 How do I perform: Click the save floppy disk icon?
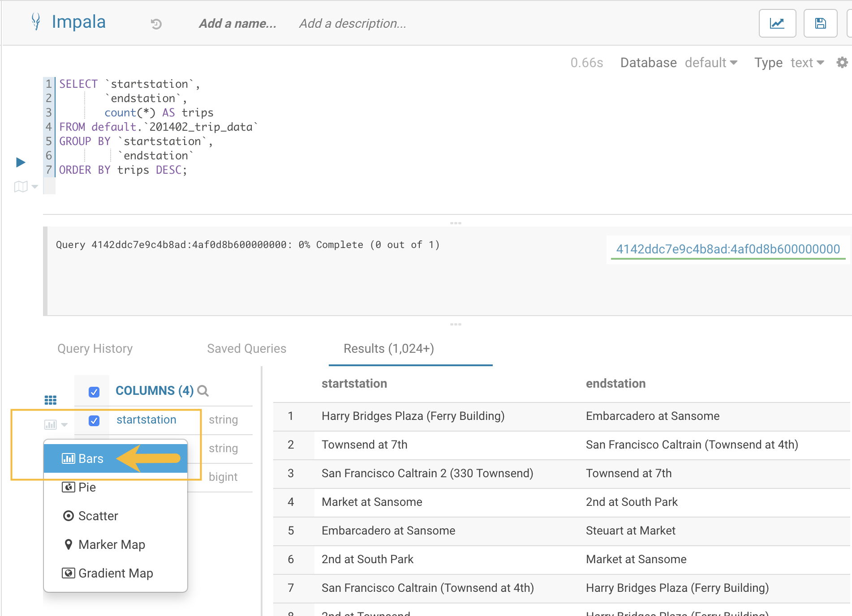pyautogui.click(x=820, y=23)
